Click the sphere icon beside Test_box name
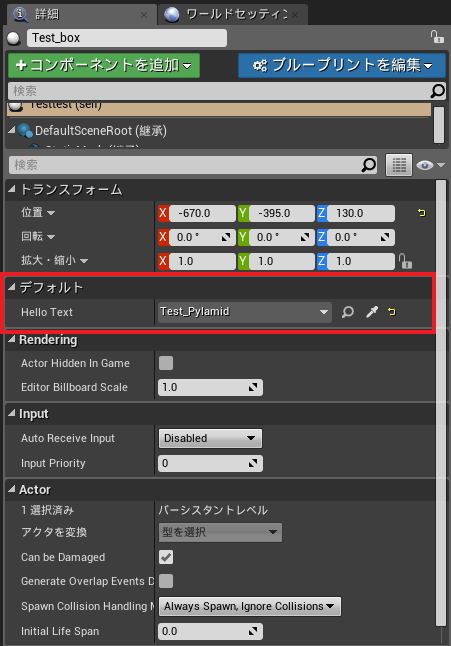This screenshot has height=646, width=451. (x=14, y=38)
